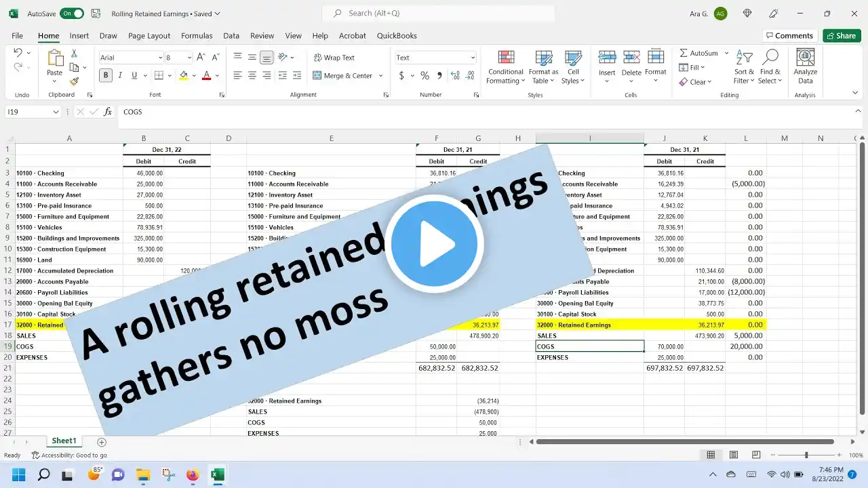Open the number format dropdown

[473, 58]
